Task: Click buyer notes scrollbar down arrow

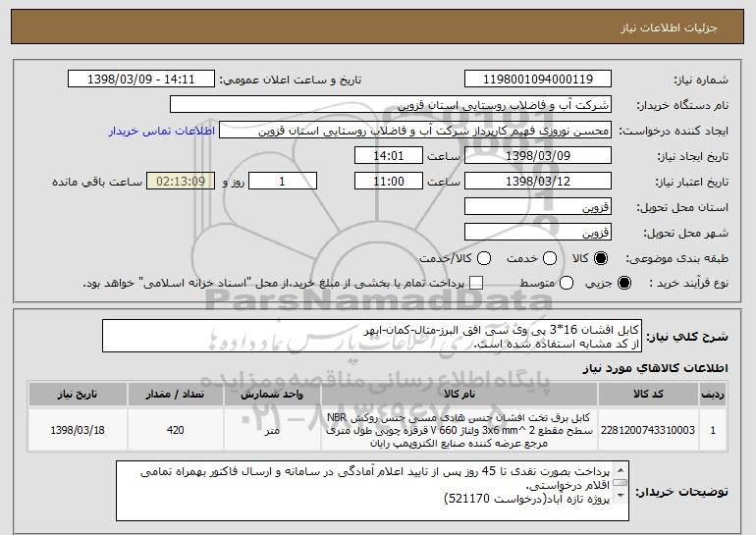Action: point(621,496)
